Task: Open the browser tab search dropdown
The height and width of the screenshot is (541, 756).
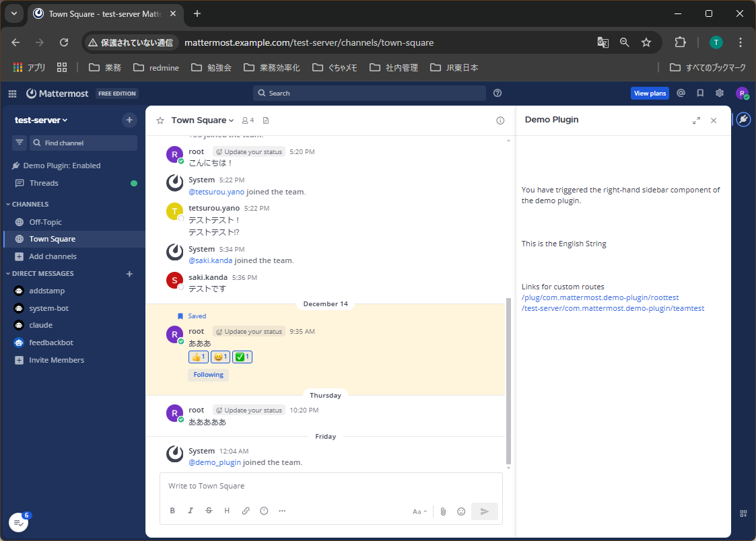Action: (14, 13)
